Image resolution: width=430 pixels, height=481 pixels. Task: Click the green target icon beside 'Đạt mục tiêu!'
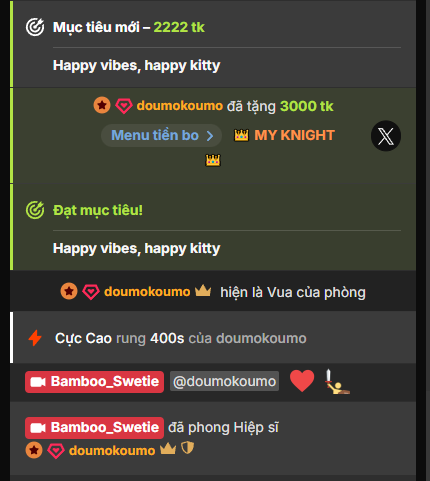click(35, 210)
